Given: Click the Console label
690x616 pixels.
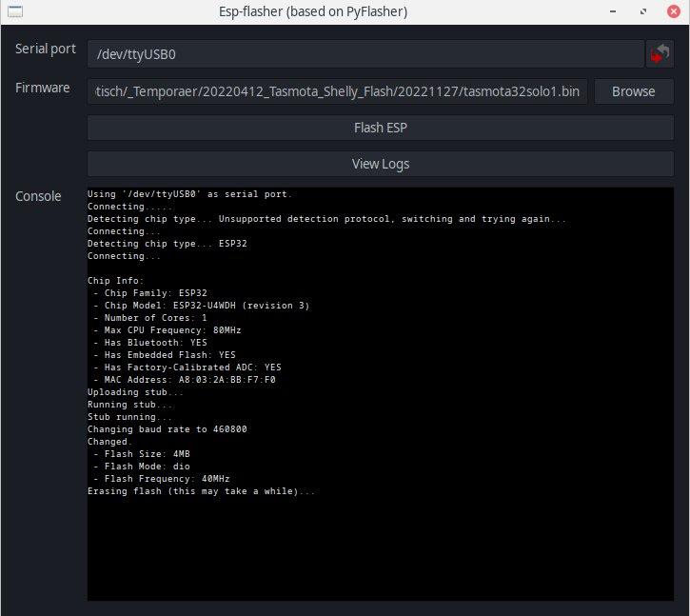Looking at the screenshot, I should pos(38,196).
